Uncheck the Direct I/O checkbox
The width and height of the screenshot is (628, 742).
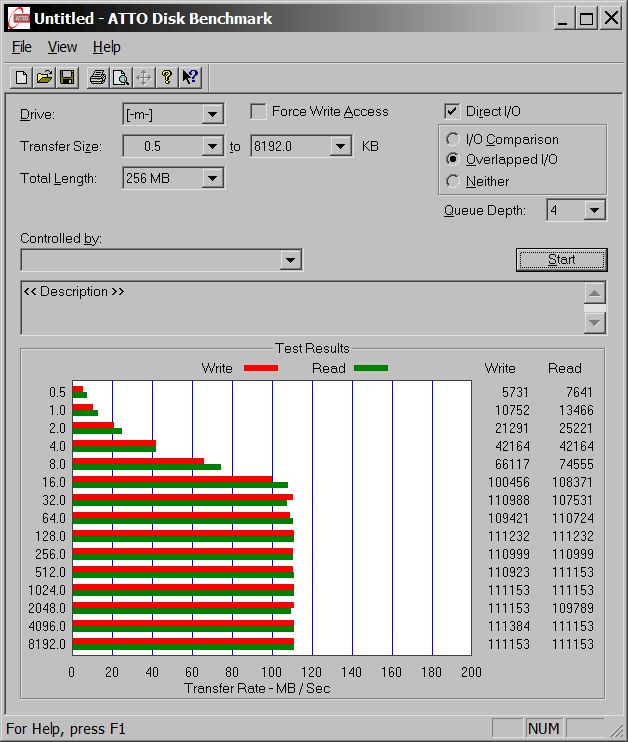(x=452, y=112)
